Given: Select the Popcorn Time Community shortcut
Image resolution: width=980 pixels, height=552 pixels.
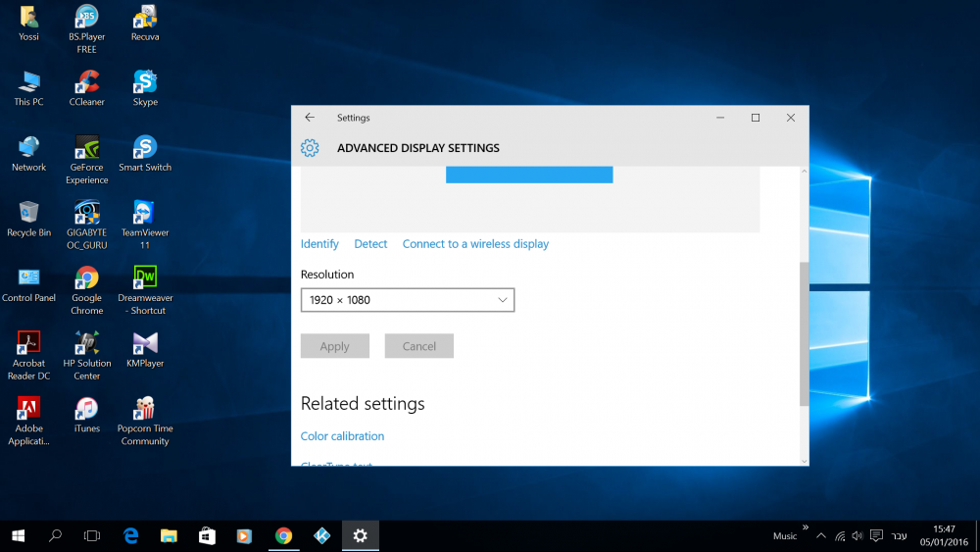Looking at the screenshot, I should coord(145,422).
